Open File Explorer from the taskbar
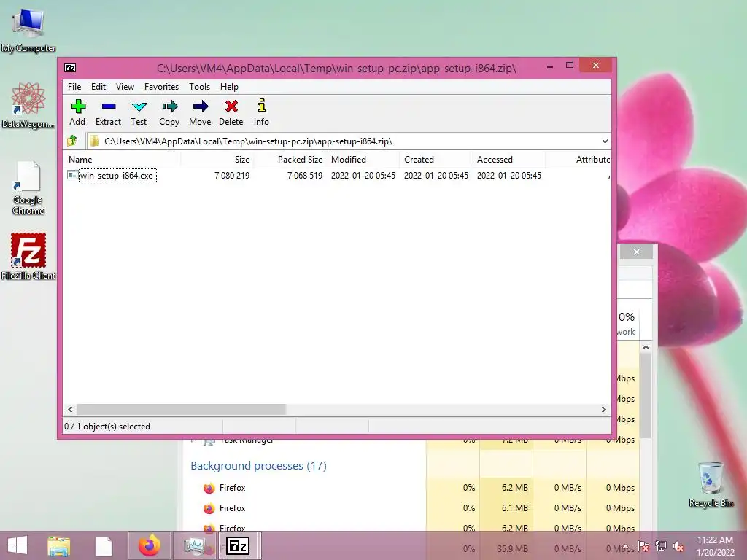Image resolution: width=747 pixels, height=560 pixels. 58,545
